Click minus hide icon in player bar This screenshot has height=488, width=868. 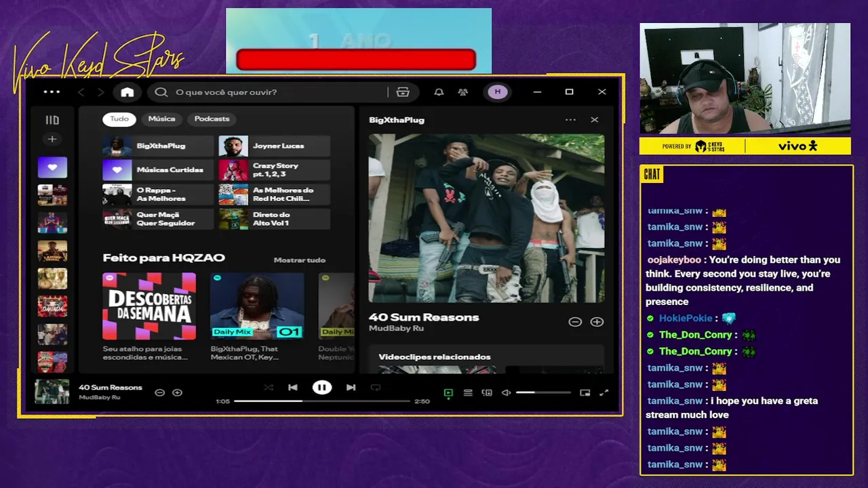point(160,392)
